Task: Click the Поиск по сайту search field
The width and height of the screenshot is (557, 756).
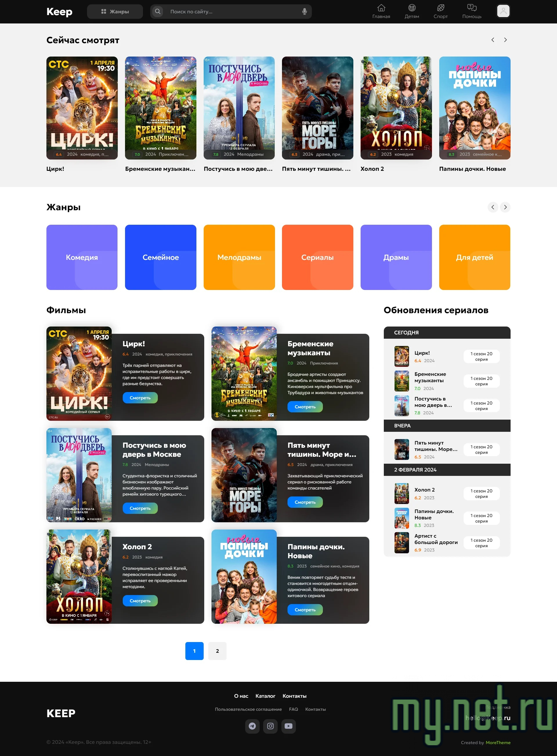Action: (x=233, y=12)
